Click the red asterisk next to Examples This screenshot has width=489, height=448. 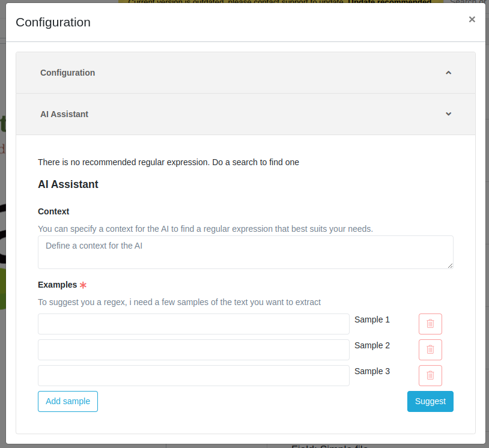[x=83, y=285]
